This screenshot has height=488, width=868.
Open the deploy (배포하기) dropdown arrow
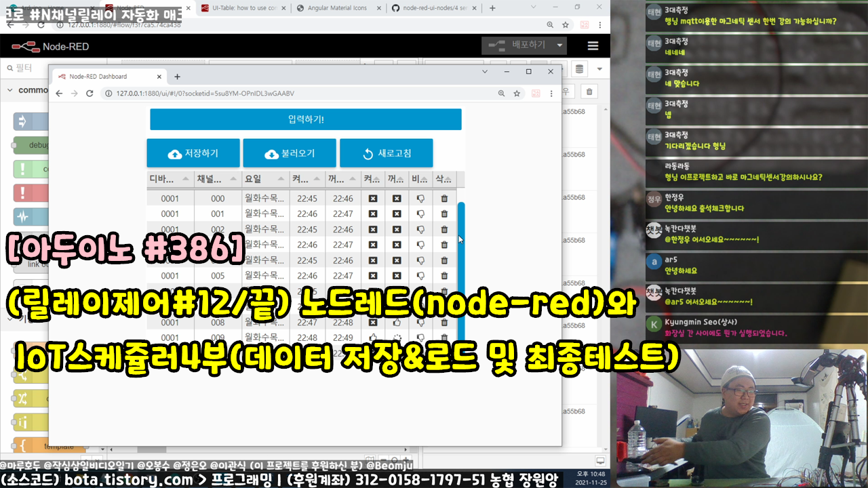pos(559,45)
